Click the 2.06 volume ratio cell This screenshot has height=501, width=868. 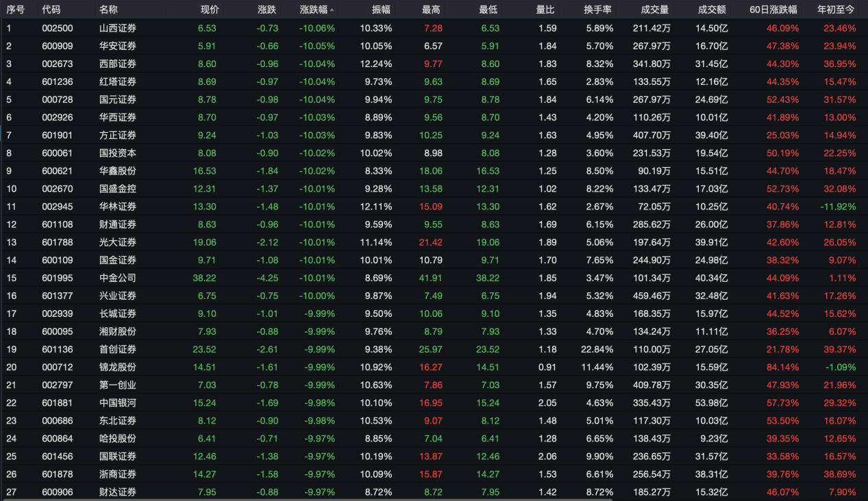point(547,456)
